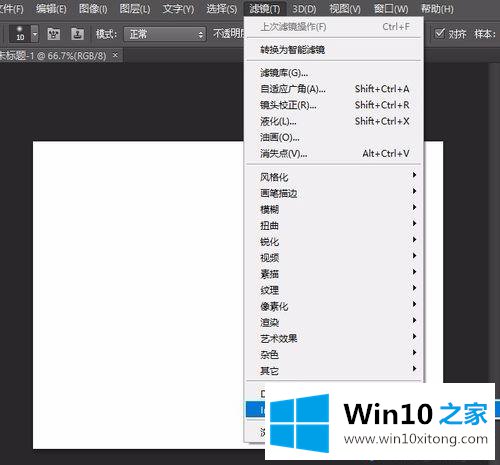The height and width of the screenshot is (465, 500).
Task: Toggle the Clone Source panel icon
Action: [77, 34]
